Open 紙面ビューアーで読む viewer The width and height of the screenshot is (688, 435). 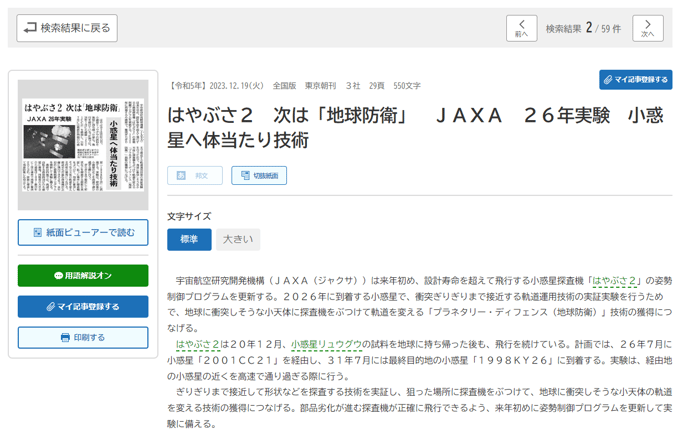point(83,233)
